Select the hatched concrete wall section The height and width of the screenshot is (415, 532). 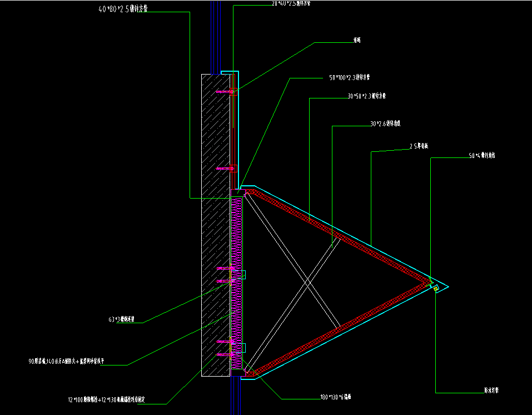pos(216,225)
